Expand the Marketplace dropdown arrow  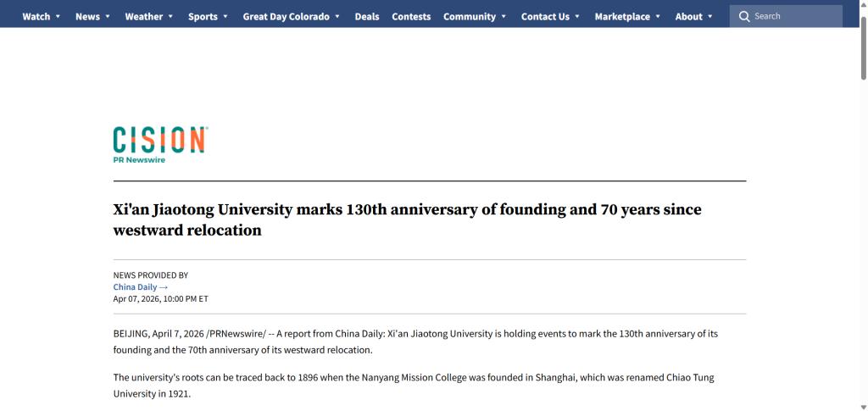point(659,17)
